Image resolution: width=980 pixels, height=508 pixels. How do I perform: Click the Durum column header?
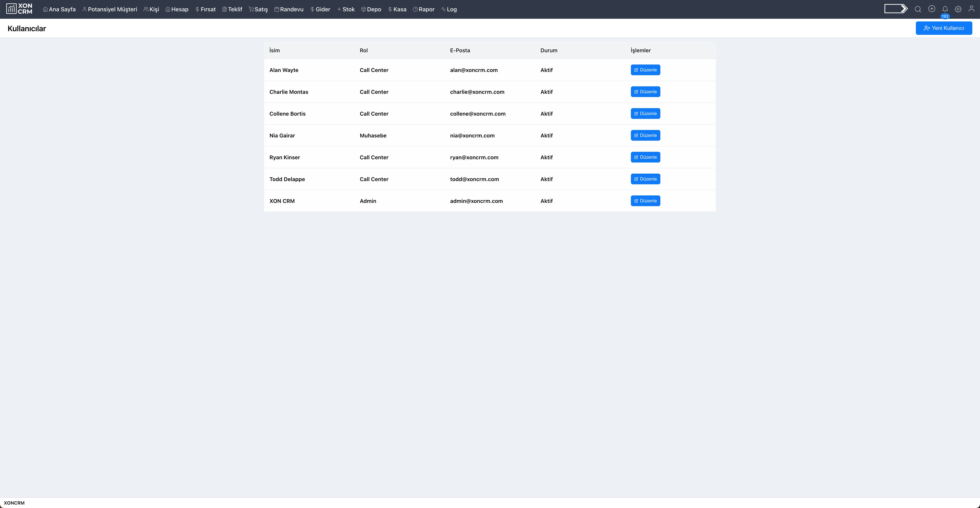click(549, 50)
